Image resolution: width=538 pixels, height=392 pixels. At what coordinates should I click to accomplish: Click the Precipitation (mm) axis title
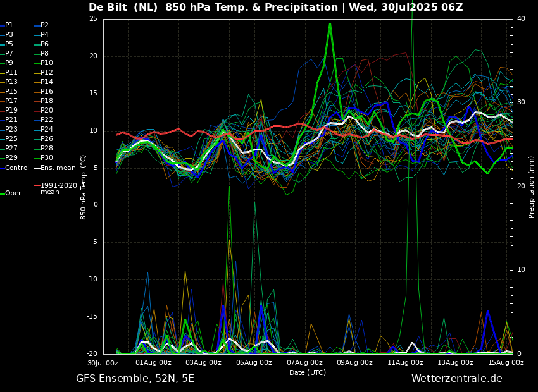point(532,187)
